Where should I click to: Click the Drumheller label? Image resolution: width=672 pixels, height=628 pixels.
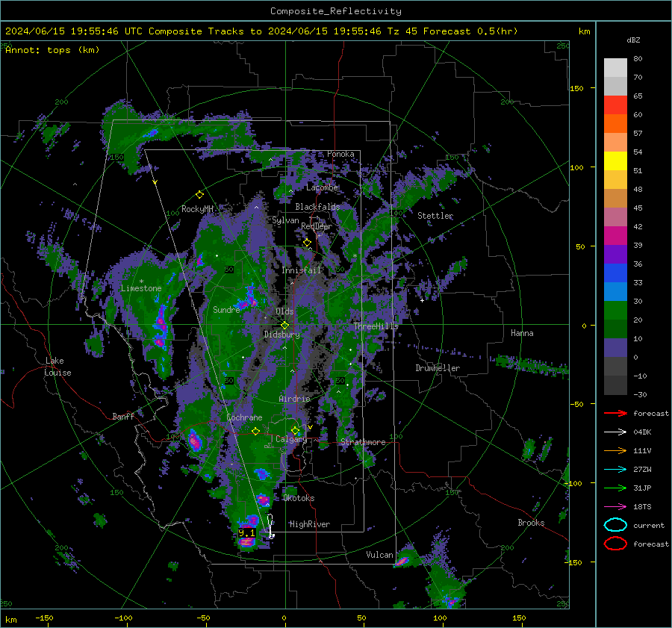tap(438, 368)
